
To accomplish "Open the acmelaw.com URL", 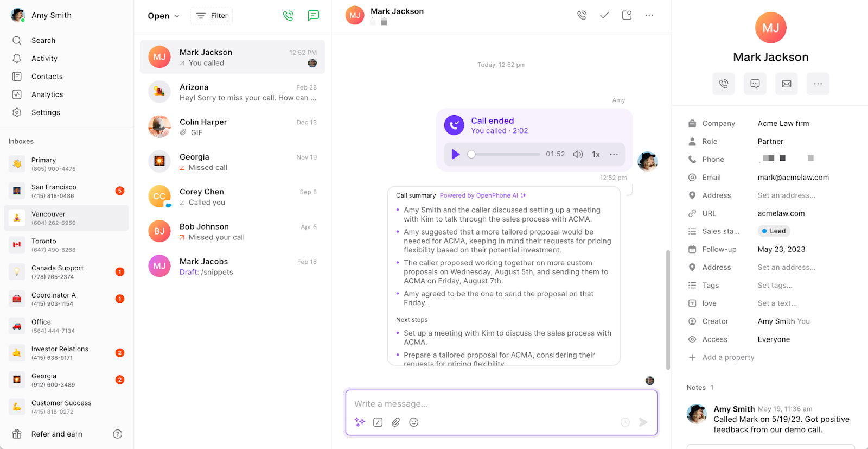I will coord(781,213).
